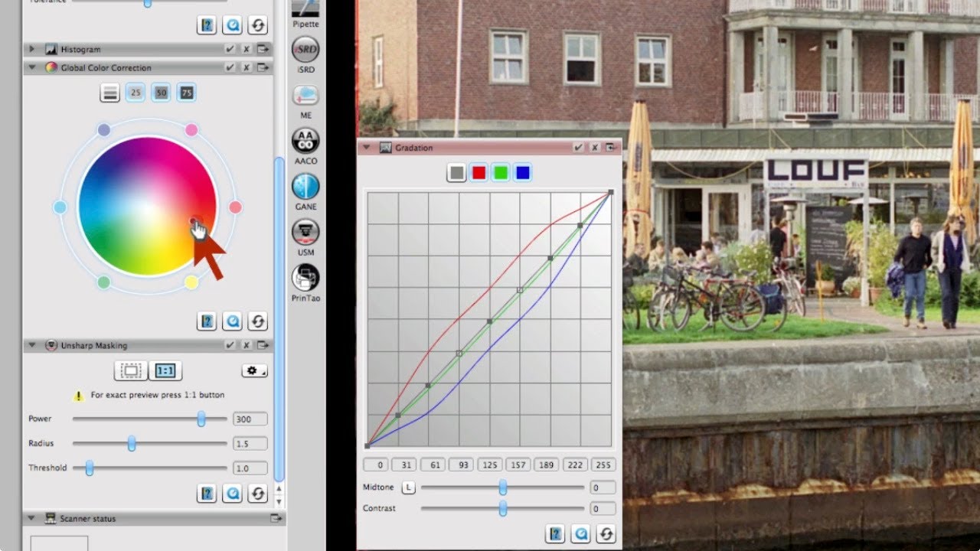Cancel Global Color Correction with the X icon

coord(247,67)
